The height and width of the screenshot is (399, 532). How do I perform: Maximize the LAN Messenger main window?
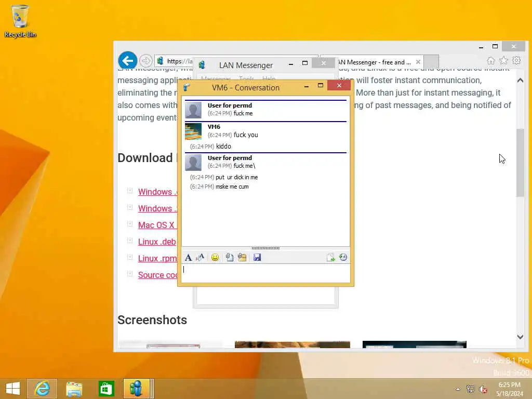pyautogui.click(x=304, y=63)
